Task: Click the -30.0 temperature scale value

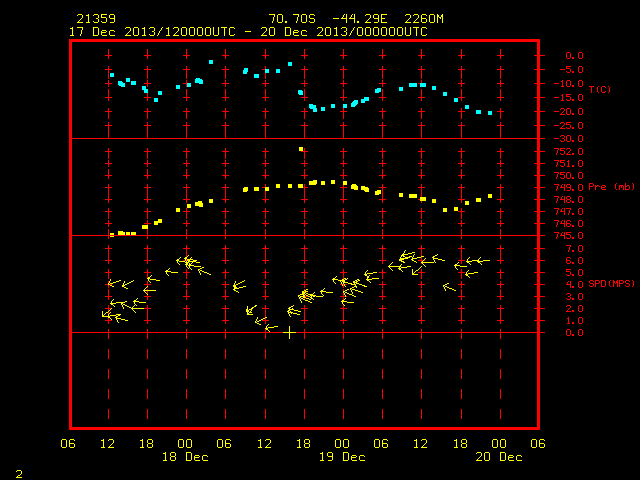Action: coord(569,139)
